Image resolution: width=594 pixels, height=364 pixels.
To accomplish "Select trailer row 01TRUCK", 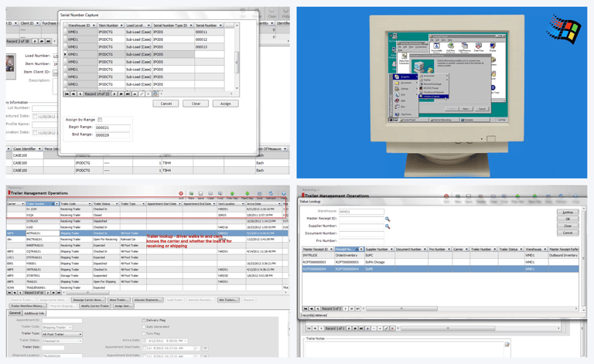I will [x=147, y=221].
